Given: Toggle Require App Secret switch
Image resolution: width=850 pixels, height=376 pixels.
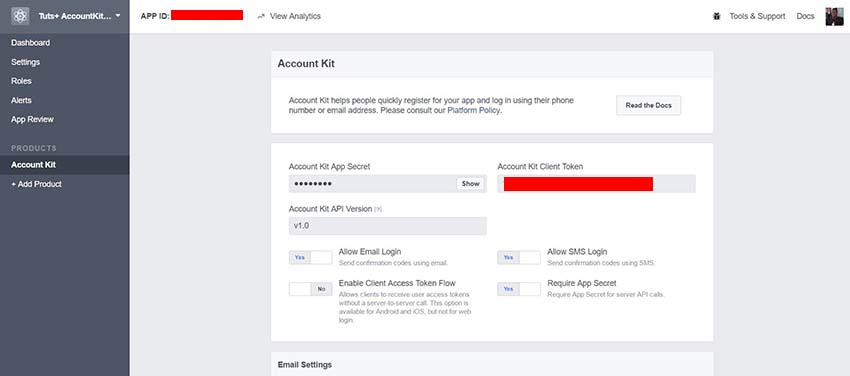Looking at the screenshot, I should (x=519, y=289).
